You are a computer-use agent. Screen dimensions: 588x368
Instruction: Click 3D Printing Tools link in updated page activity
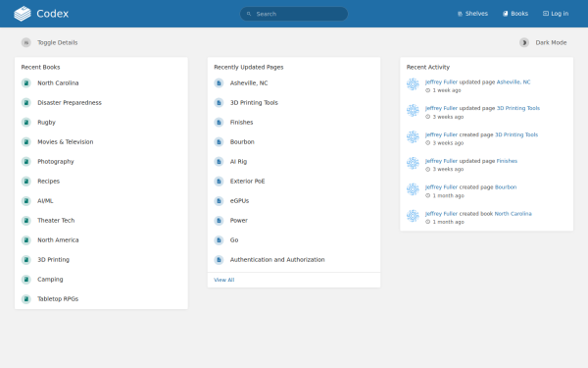click(518, 108)
